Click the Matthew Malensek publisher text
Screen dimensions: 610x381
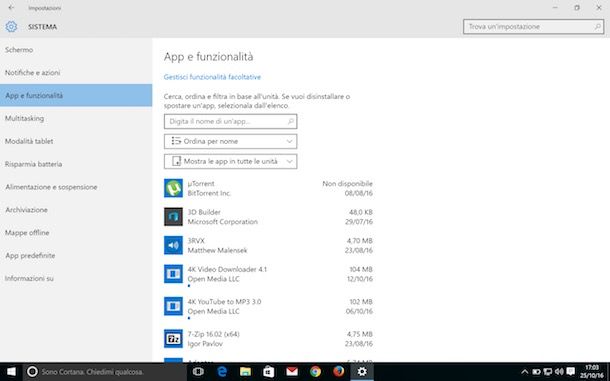point(217,250)
